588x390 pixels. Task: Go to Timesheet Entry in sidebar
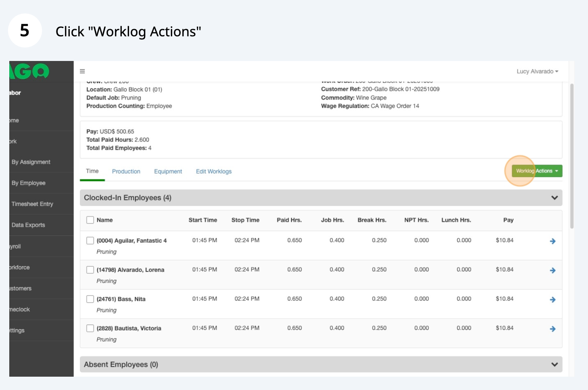tap(32, 204)
